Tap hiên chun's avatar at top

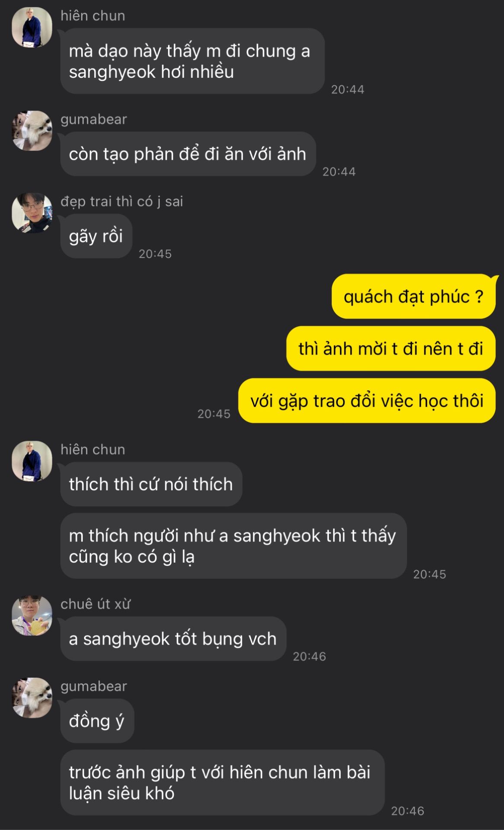32,27
